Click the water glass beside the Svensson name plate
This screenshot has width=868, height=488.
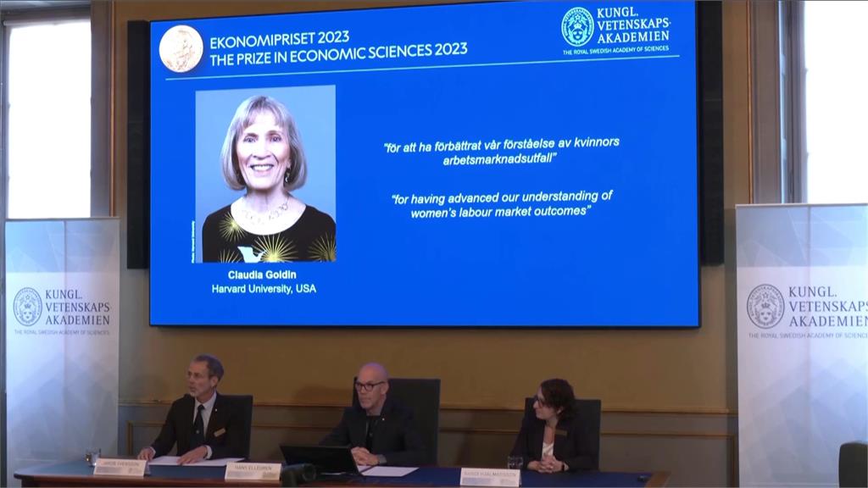click(x=93, y=457)
